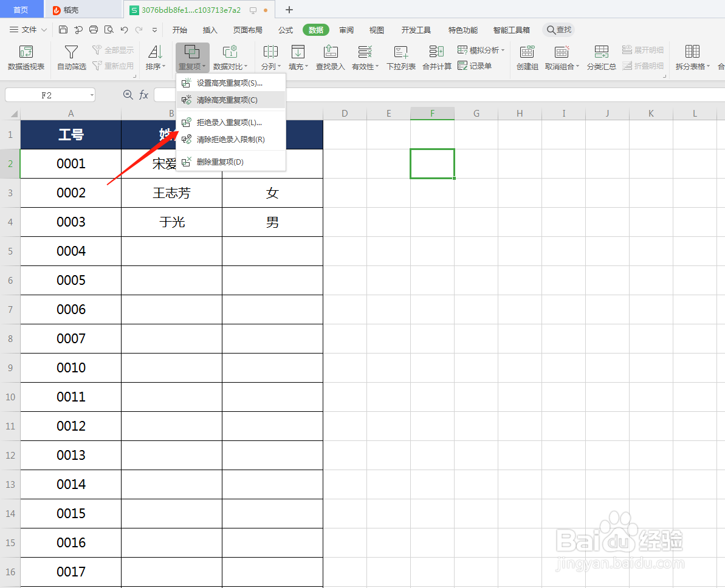Switch to the 视图 ribbon tab

[377, 30]
